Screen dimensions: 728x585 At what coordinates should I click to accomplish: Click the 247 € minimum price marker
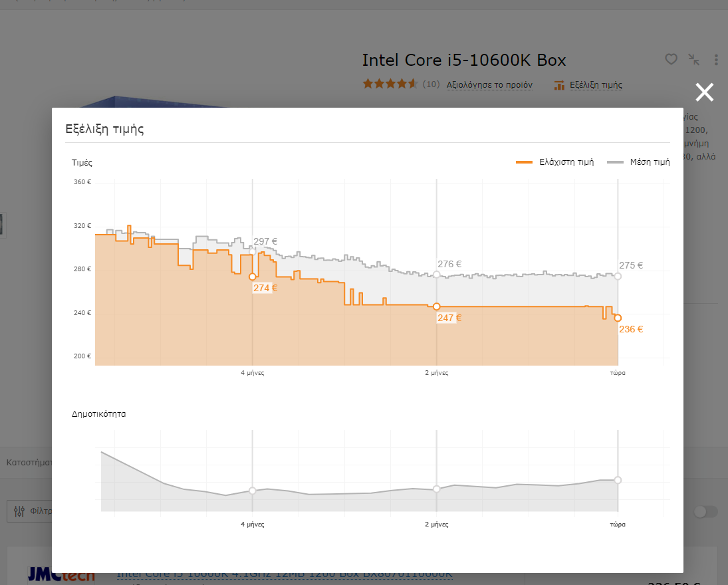click(x=436, y=306)
